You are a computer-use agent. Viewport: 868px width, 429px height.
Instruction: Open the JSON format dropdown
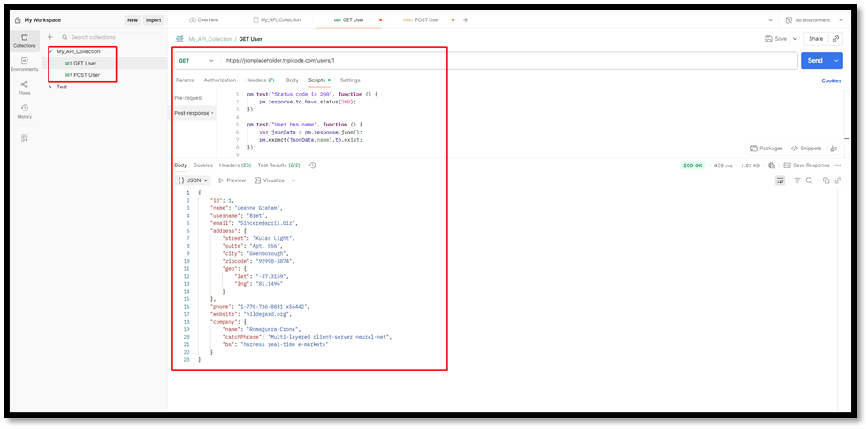[x=193, y=180]
